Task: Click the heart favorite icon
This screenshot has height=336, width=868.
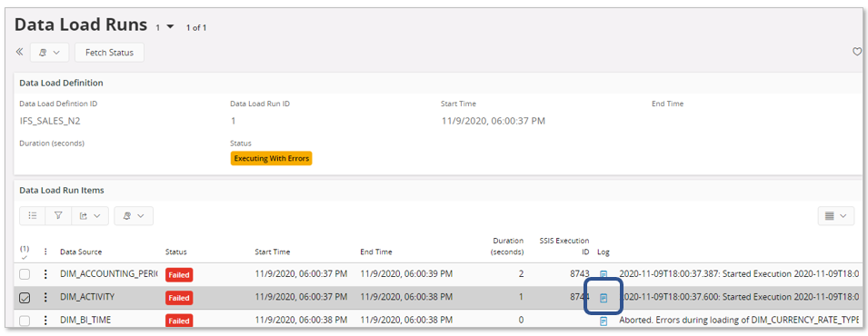Action: point(857,52)
